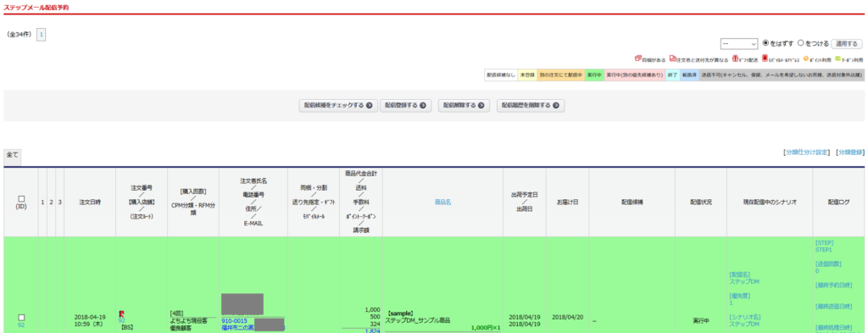
Task: Click the 実行中 status cell
Action: point(701,321)
